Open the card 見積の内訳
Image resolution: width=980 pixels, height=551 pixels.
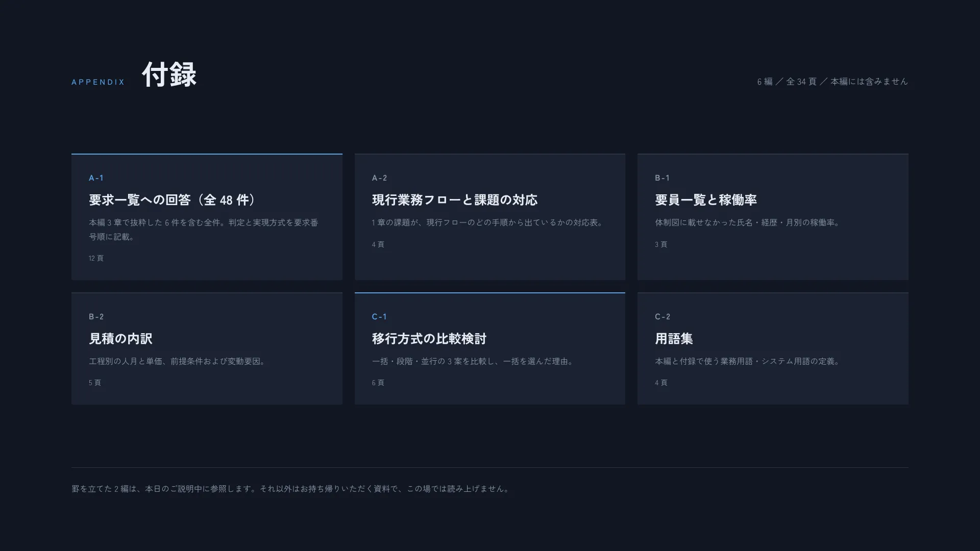[207, 348]
